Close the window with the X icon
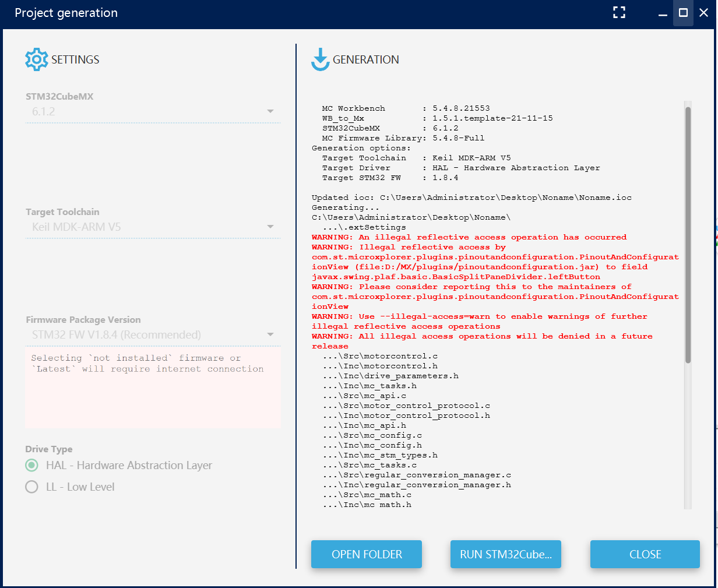 tap(704, 13)
